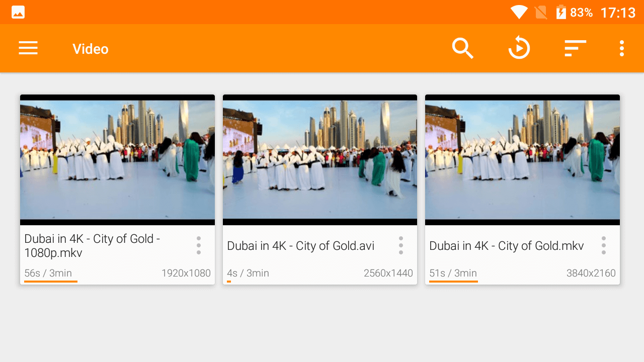Open options for the 1080p.mkv video
This screenshot has height=362, width=644.
click(x=199, y=245)
